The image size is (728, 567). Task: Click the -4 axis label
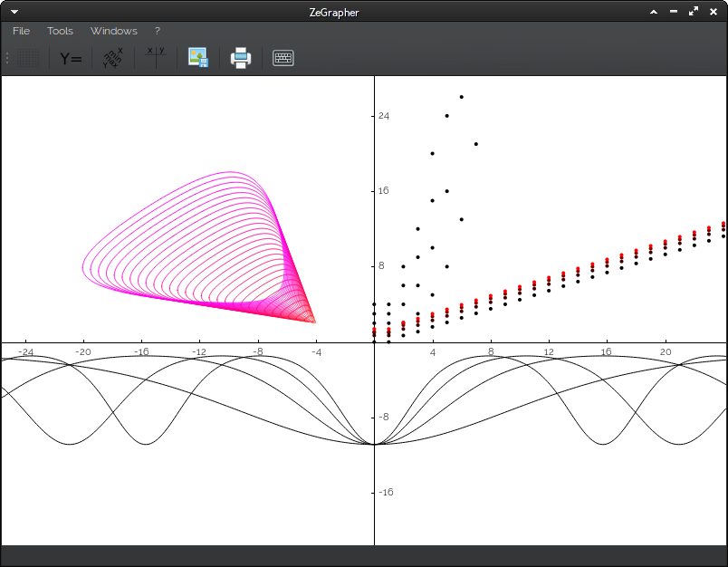[316, 352]
